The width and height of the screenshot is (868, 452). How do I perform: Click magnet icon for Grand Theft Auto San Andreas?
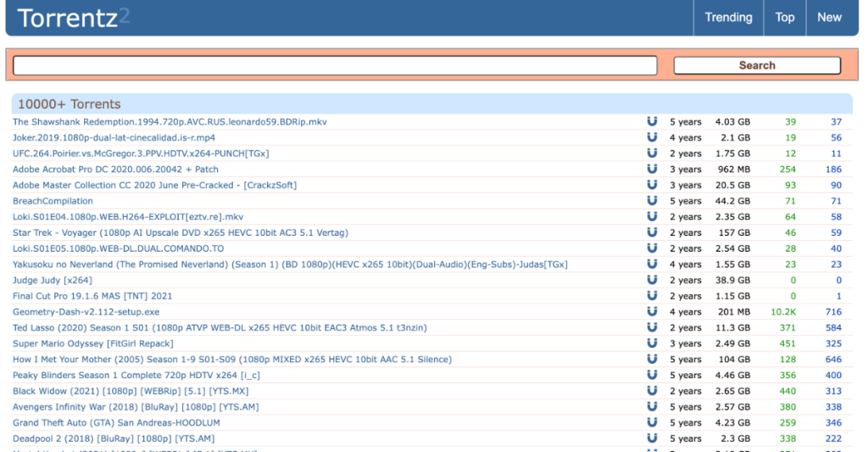tap(652, 422)
